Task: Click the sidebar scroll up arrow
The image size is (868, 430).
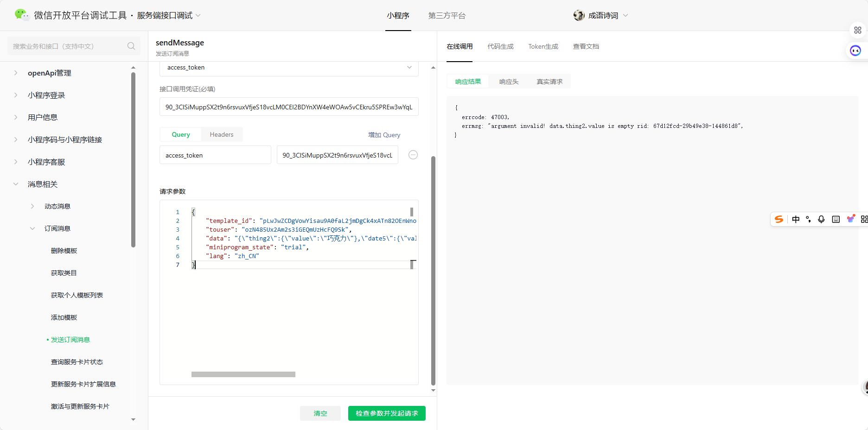Action: pyautogui.click(x=133, y=68)
